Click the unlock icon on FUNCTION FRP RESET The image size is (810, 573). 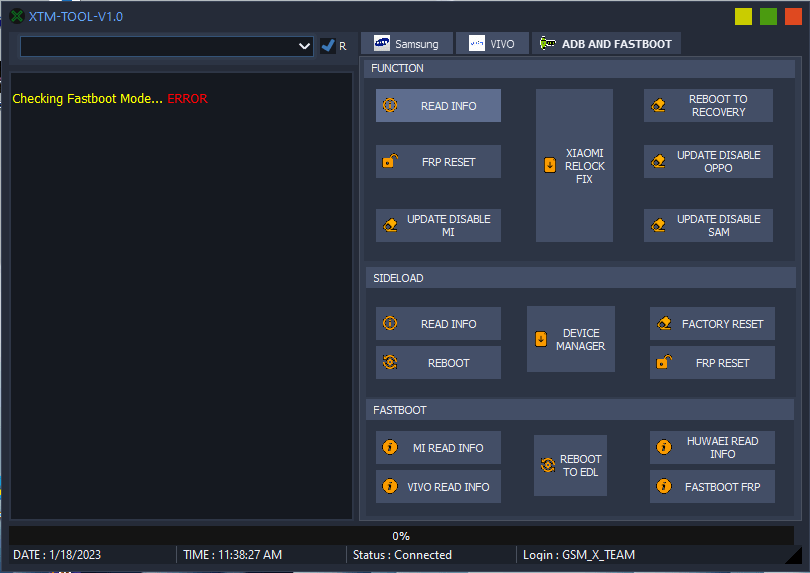[390, 161]
